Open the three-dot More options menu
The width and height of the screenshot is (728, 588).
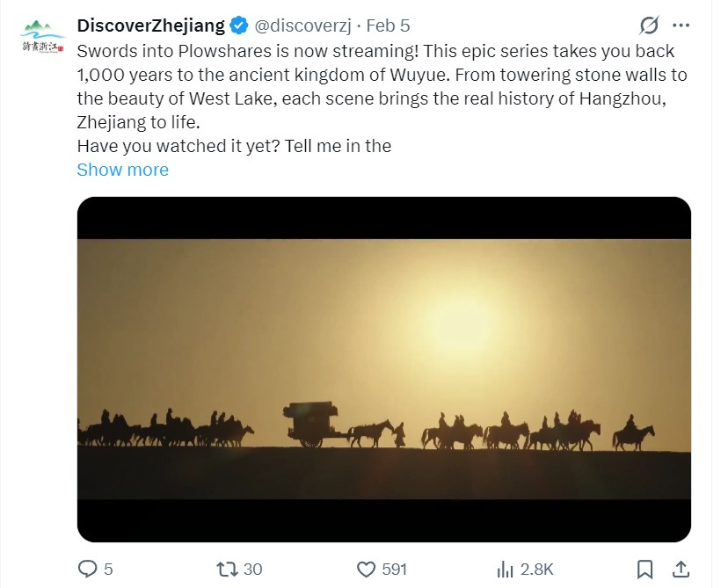tap(681, 25)
